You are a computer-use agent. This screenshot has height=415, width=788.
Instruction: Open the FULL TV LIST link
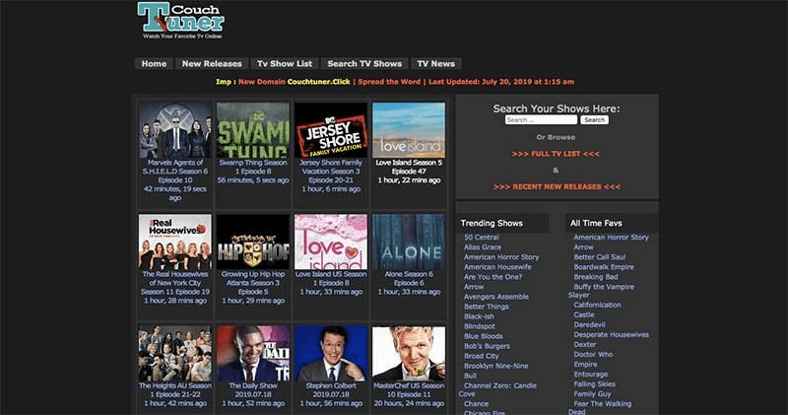pyautogui.click(x=556, y=153)
